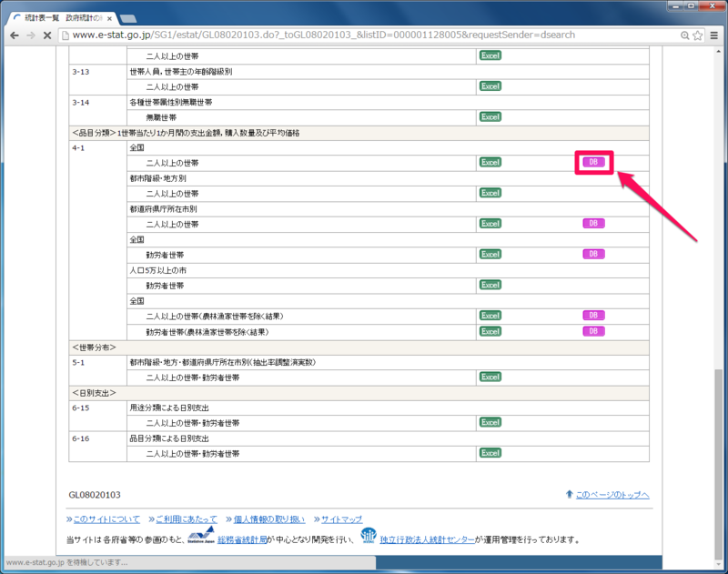The image size is (728, 574).
Task: Select the 5-1 table number cell
Action: click(x=98, y=370)
